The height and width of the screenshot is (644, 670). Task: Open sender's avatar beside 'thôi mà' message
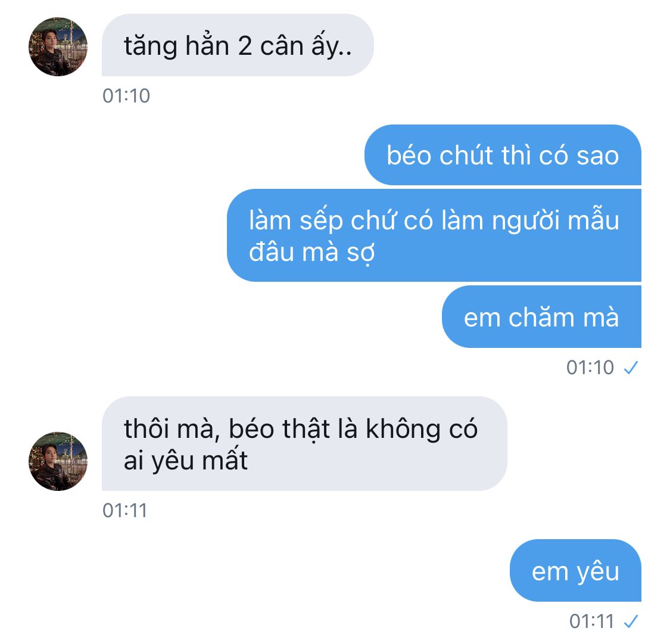58,461
